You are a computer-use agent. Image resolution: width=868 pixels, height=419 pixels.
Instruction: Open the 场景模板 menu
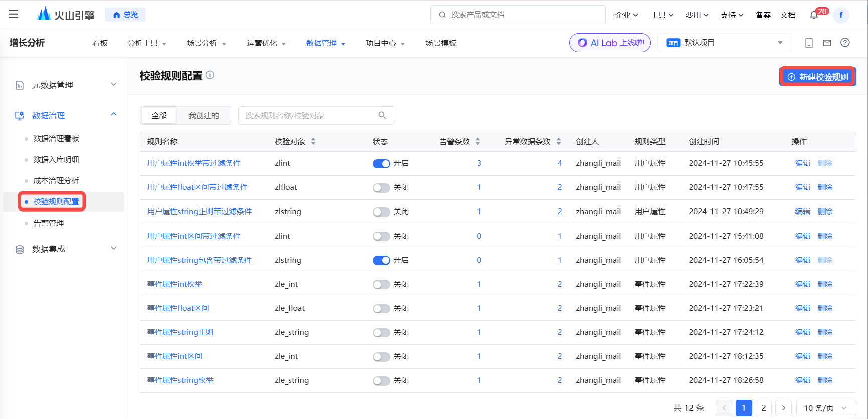point(441,43)
